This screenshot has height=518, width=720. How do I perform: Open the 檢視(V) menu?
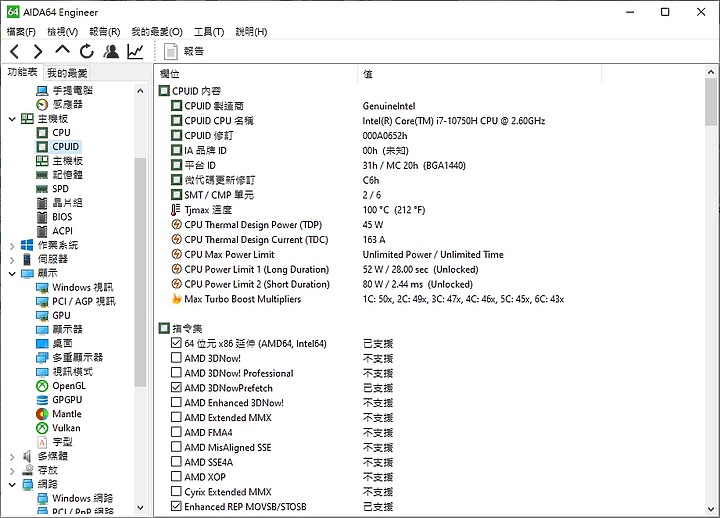pos(62,32)
